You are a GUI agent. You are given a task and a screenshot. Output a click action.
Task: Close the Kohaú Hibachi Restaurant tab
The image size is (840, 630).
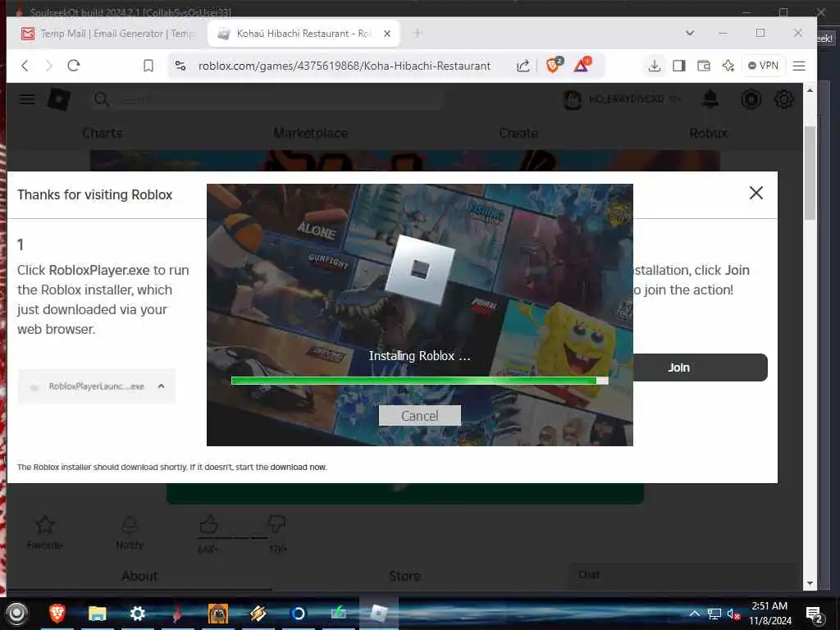[x=387, y=34]
